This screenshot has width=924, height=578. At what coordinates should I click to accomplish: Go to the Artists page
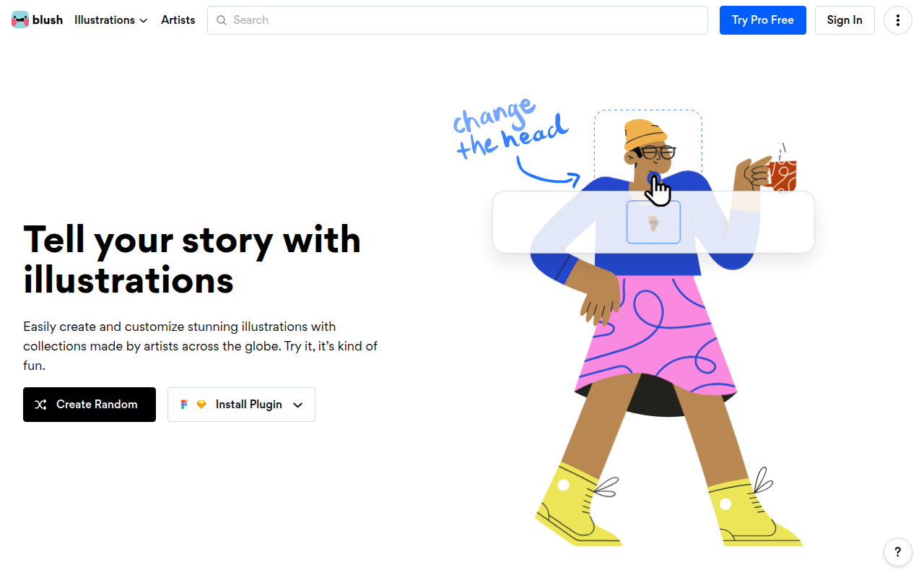pyautogui.click(x=178, y=20)
